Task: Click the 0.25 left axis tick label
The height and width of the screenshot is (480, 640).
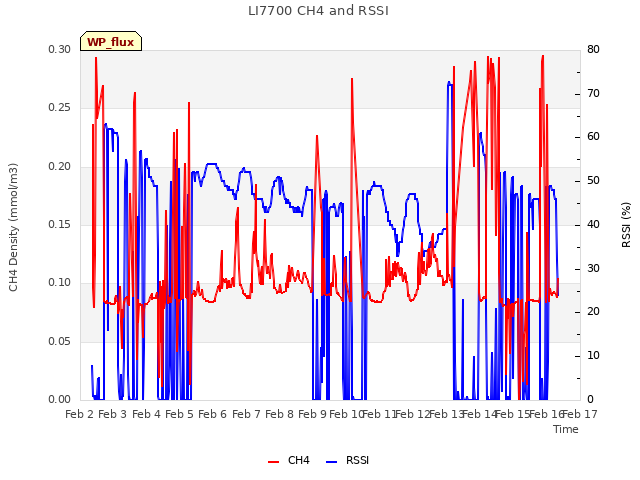Action: 60,108
